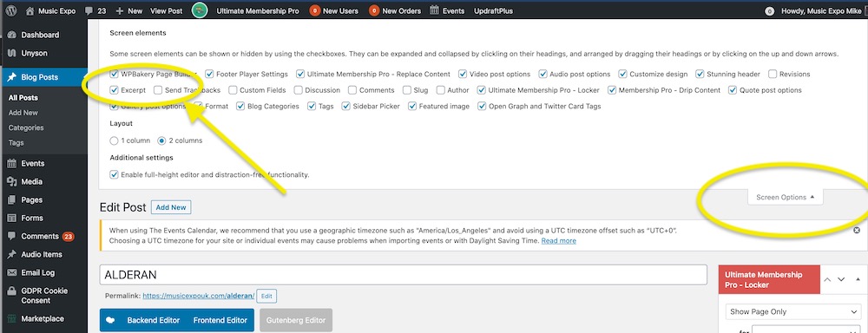Image resolution: width=868 pixels, height=333 pixels.
Task: Open All Posts submenu item
Action: point(23,98)
